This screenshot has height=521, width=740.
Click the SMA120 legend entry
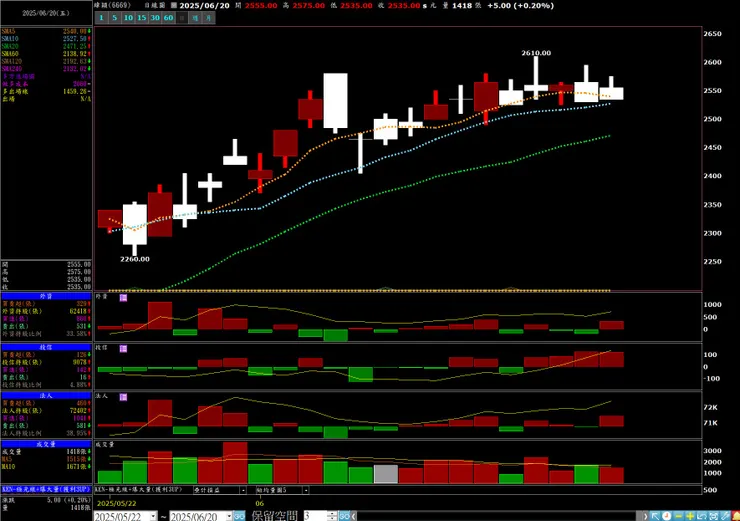point(46,61)
